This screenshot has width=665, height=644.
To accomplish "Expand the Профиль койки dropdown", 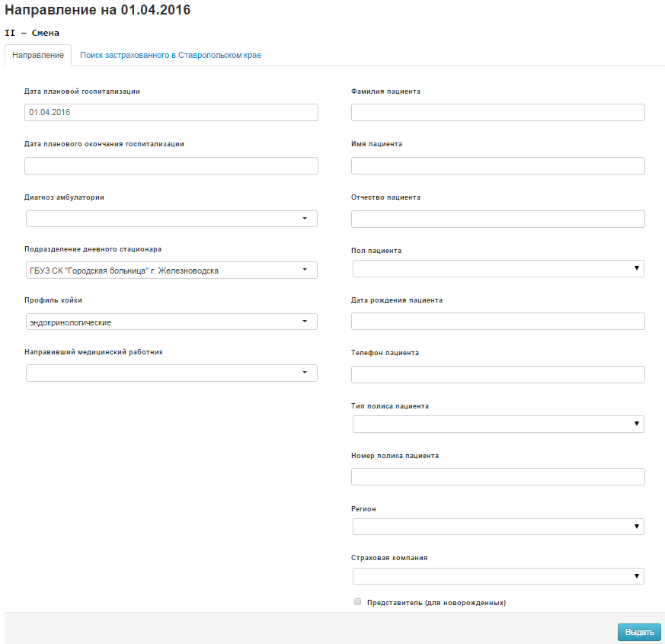I will [x=171, y=322].
